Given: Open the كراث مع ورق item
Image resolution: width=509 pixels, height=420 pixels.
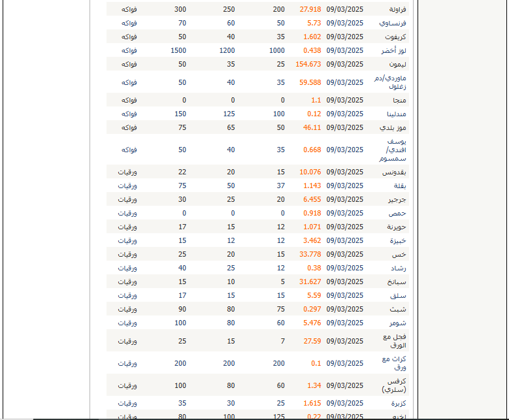Looking at the screenshot, I should pyautogui.click(x=393, y=363).
